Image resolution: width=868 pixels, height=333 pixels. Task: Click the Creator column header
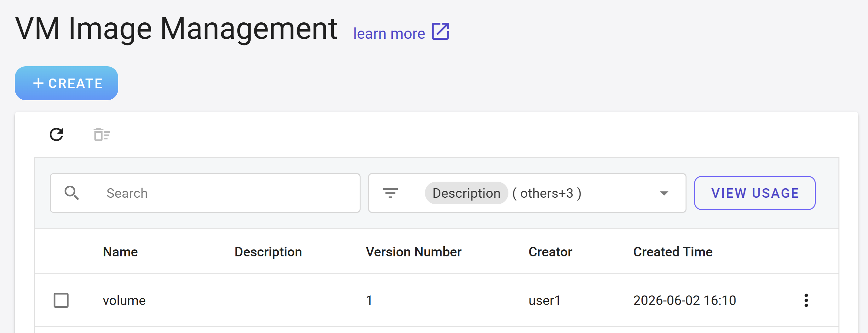pyautogui.click(x=550, y=252)
